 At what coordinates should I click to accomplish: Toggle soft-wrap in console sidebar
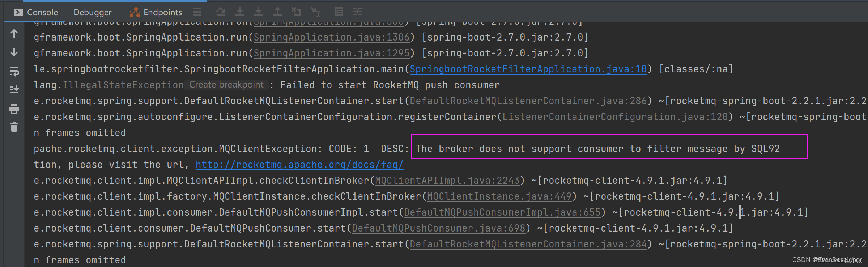tap(14, 71)
